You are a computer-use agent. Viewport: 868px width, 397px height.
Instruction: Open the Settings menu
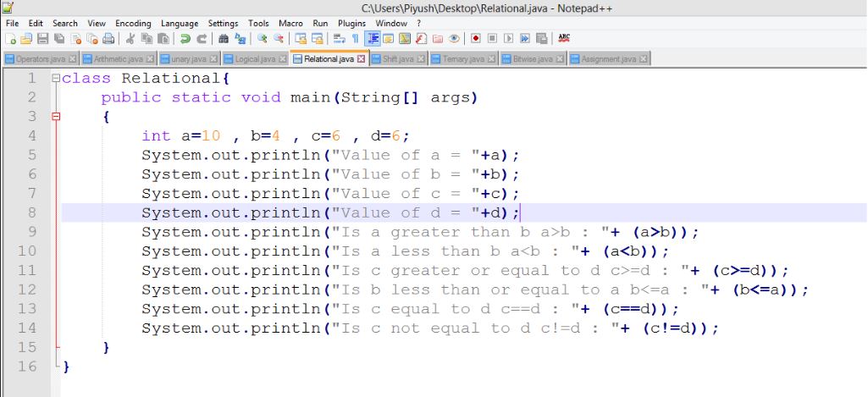[223, 23]
